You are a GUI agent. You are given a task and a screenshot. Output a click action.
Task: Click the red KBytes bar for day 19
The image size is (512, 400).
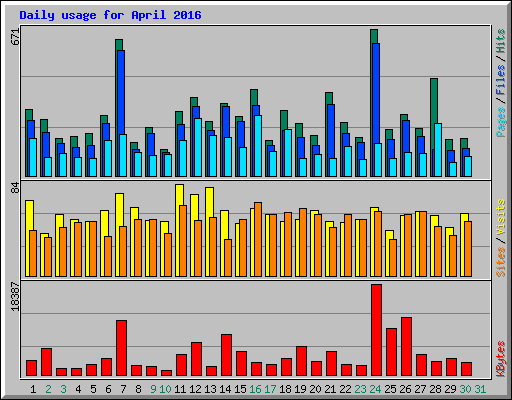point(302,361)
